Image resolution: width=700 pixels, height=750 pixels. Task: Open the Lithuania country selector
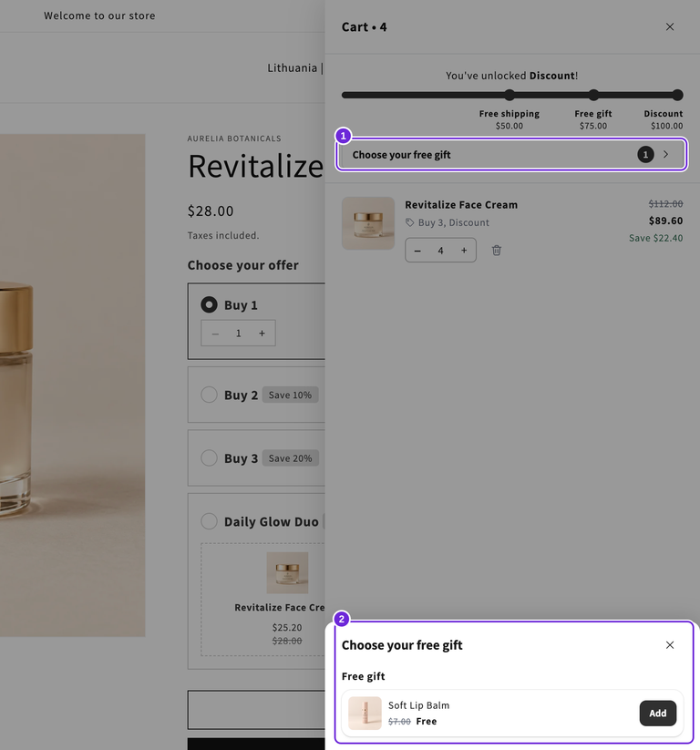tap(292, 68)
